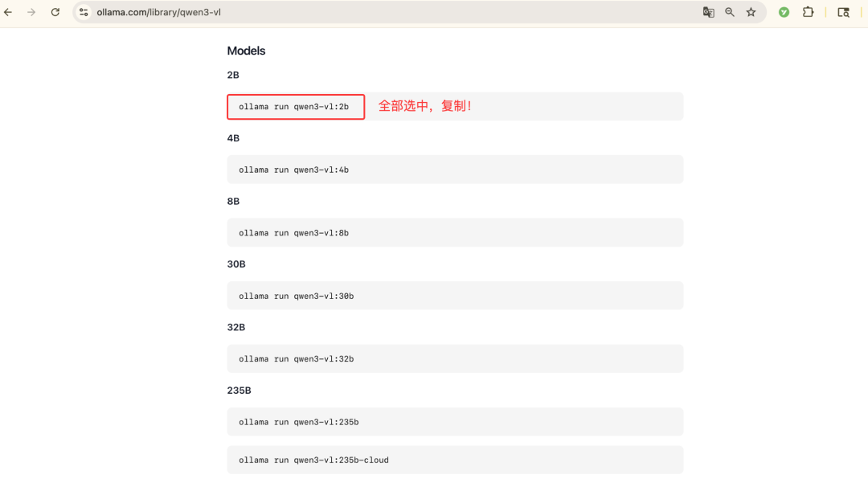Click the 235B section heading
Screen dimensions: 868x491
(240, 391)
